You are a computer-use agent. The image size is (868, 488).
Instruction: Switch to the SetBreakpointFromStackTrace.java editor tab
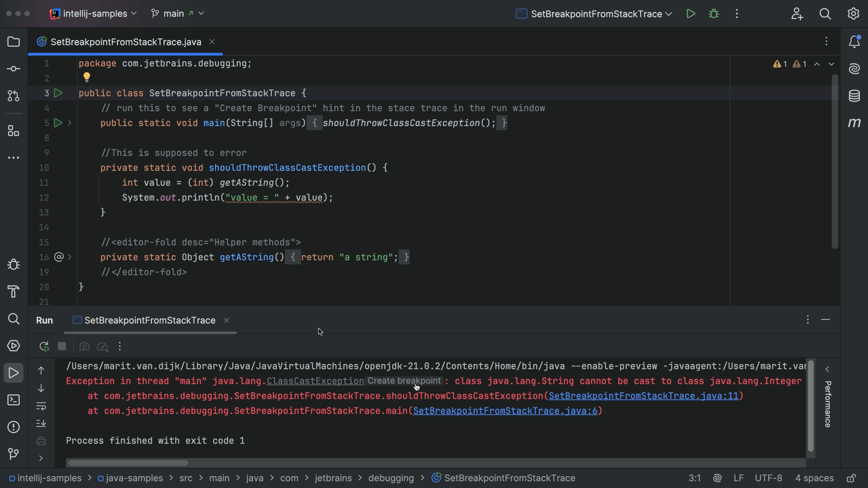point(125,41)
